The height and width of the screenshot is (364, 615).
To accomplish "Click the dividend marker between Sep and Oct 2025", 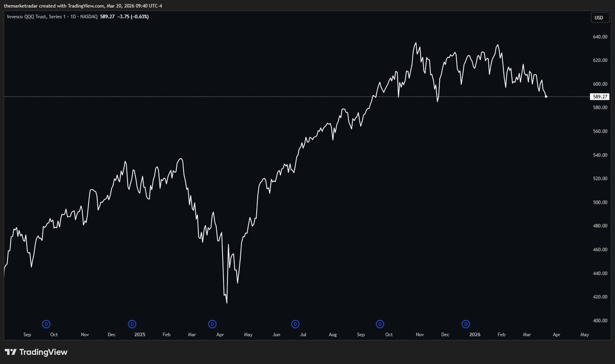I will (x=380, y=324).
